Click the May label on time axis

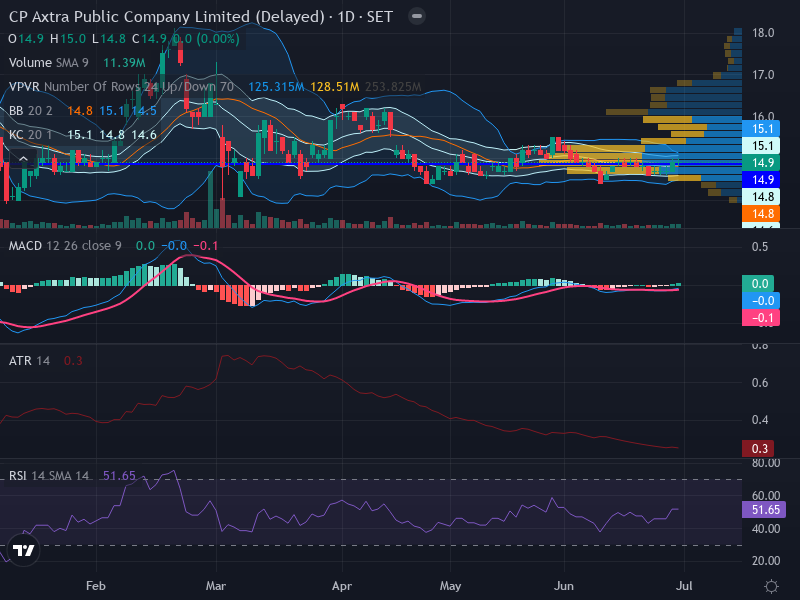point(451,586)
